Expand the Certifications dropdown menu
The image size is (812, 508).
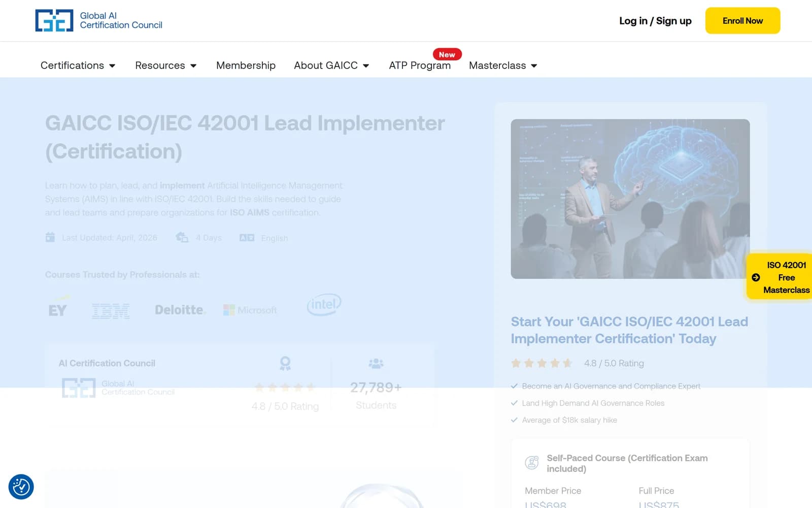click(x=78, y=66)
